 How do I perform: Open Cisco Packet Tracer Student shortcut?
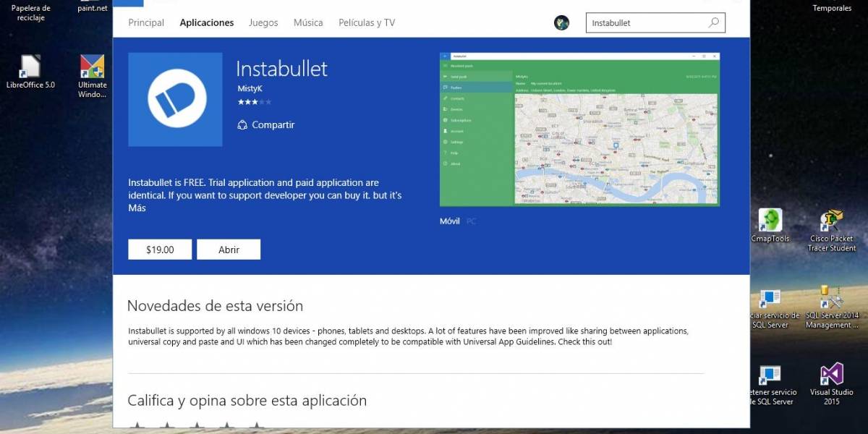pos(832,230)
